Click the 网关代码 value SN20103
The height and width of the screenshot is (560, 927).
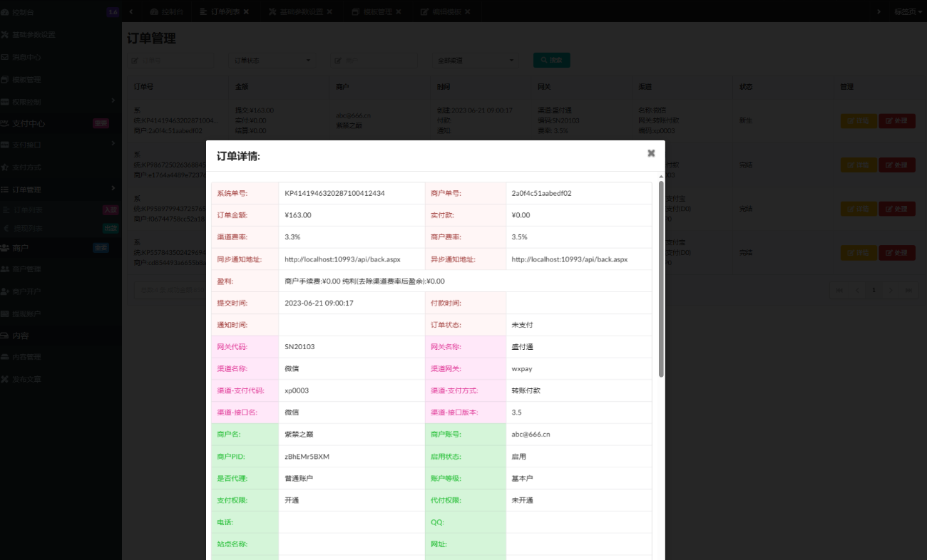[299, 347]
